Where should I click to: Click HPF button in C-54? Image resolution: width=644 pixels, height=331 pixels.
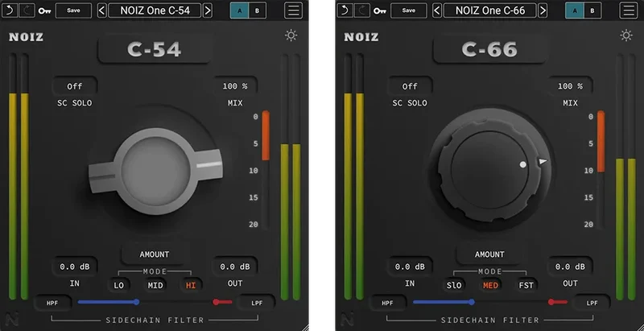click(52, 304)
